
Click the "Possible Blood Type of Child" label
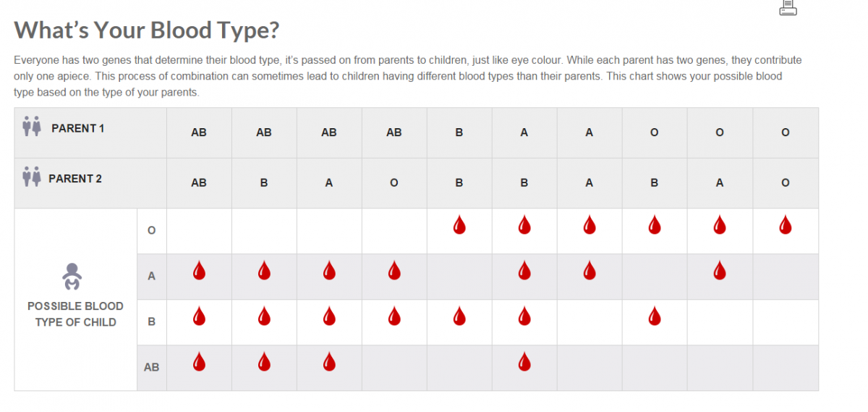[75, 314]
